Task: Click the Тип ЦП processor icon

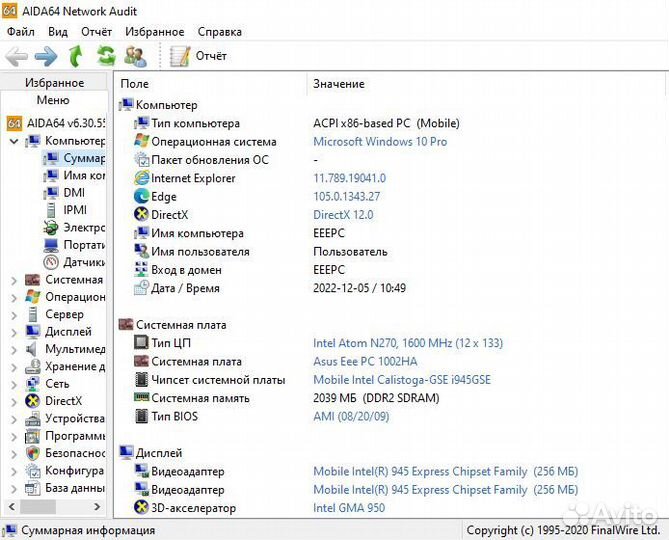Action: pyautogui.click(x=141, y=343)
